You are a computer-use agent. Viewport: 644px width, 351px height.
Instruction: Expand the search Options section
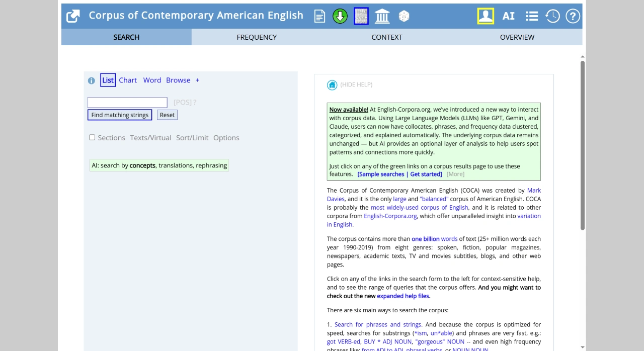226,138
